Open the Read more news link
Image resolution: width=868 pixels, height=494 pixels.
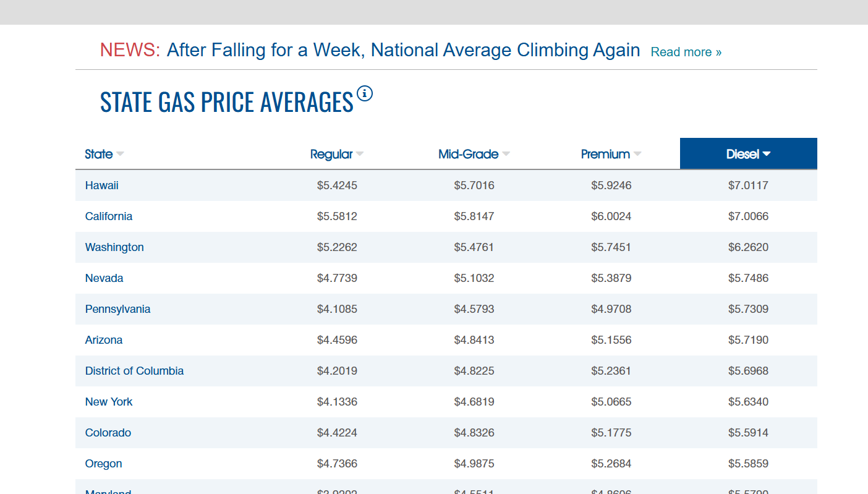click(x=686, y=52)
